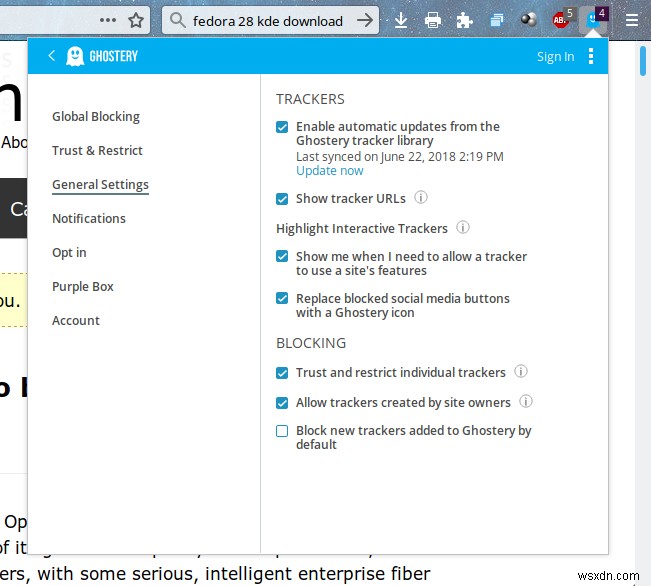651x586 pixels.
Task: Submit search with the arrow button
Action: 365,20
